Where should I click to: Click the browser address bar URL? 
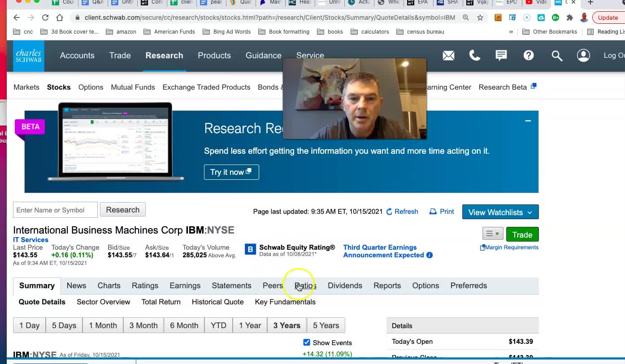click(x=269, y=17)
